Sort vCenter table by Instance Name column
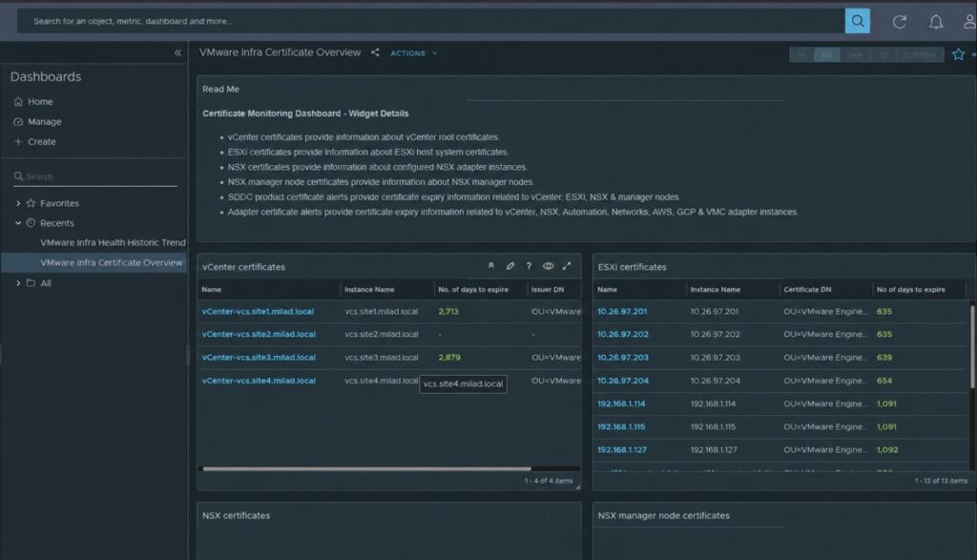Image resolution: width=977 pixels, height=560 pixels. (369, 290)
